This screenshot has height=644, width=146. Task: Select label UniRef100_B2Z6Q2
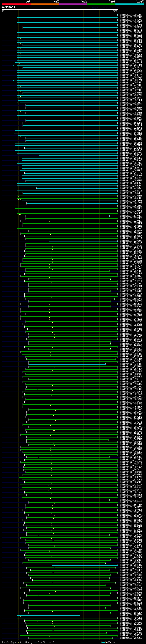pos(131,90)
